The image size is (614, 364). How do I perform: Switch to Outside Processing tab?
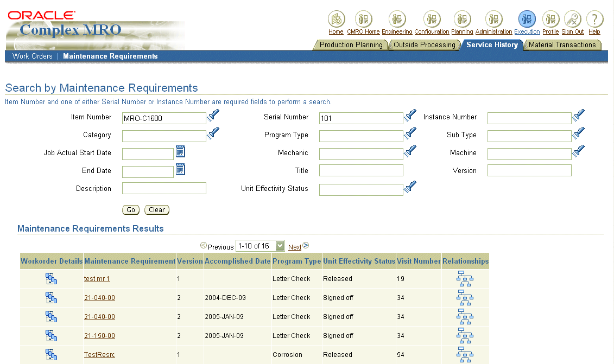[x=425, y=45]
